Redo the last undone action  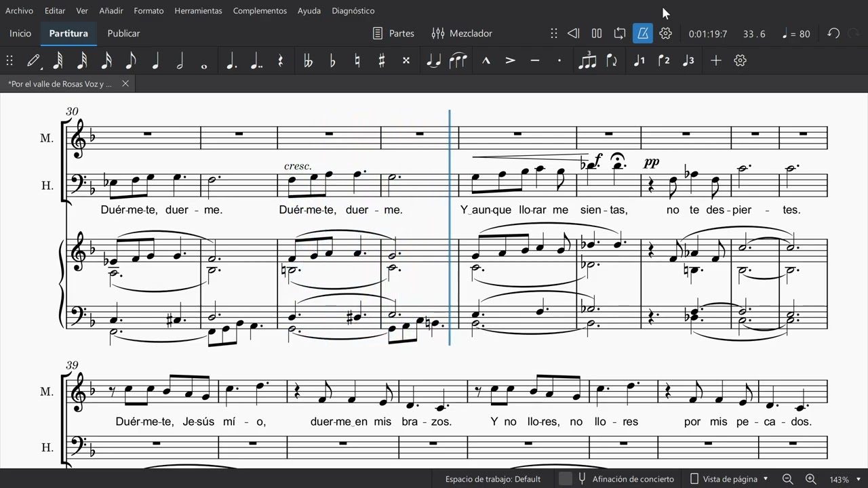coord(854,33)
